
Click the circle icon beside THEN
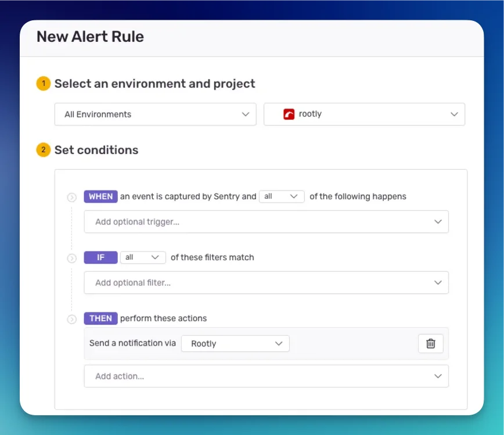(x=71, y=319)
